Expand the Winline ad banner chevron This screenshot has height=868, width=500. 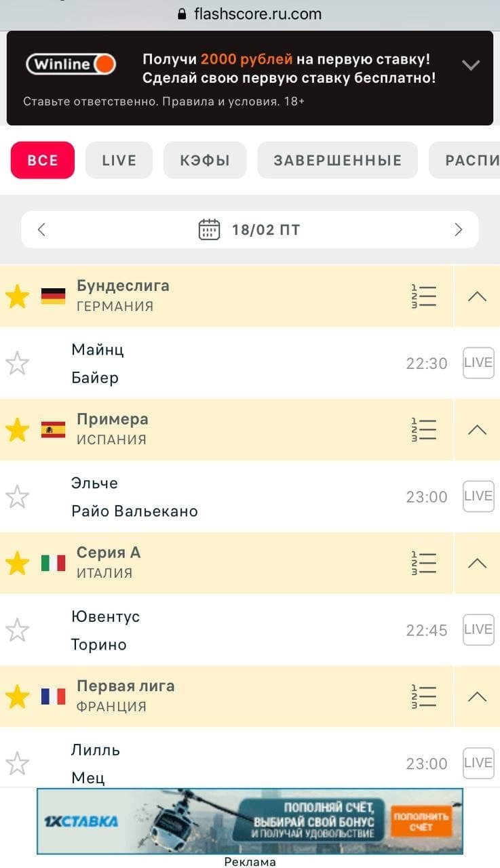[x=470, y=65]
